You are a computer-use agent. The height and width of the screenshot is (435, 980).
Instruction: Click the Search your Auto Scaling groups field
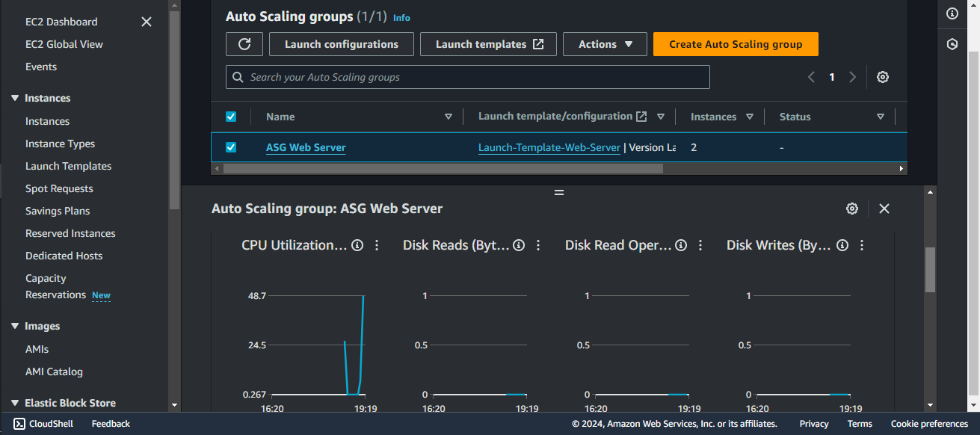click(x=468, y=77)
